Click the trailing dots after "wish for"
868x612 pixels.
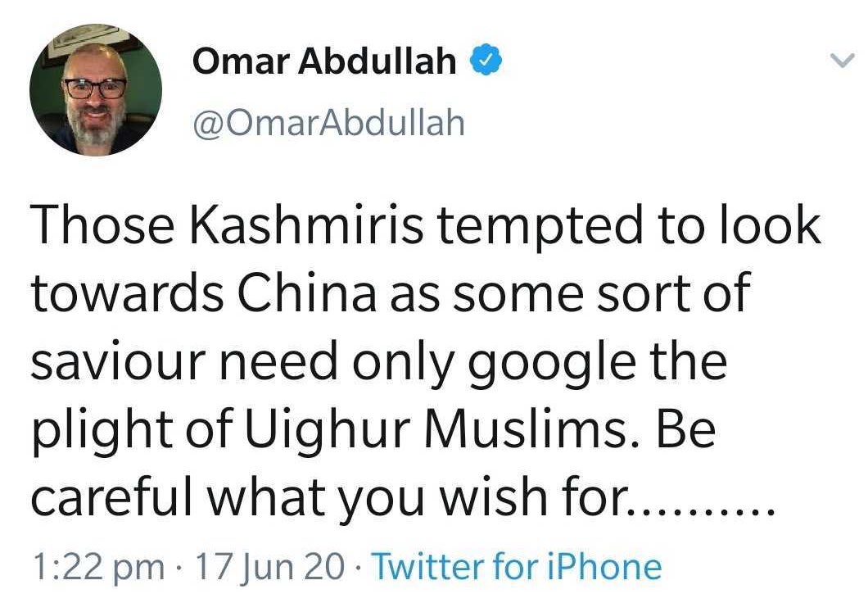pyautogui.click(x=703, y=500)
